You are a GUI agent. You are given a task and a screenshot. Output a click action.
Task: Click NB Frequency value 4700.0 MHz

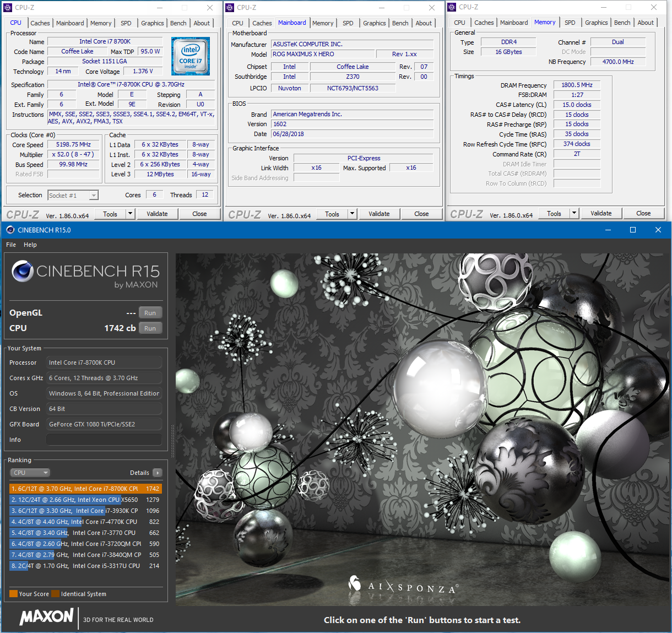(x=618, y=62)
